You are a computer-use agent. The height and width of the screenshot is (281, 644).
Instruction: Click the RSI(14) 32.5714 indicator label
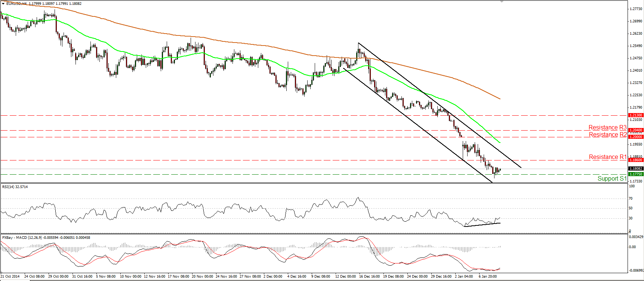coord(15,187)
